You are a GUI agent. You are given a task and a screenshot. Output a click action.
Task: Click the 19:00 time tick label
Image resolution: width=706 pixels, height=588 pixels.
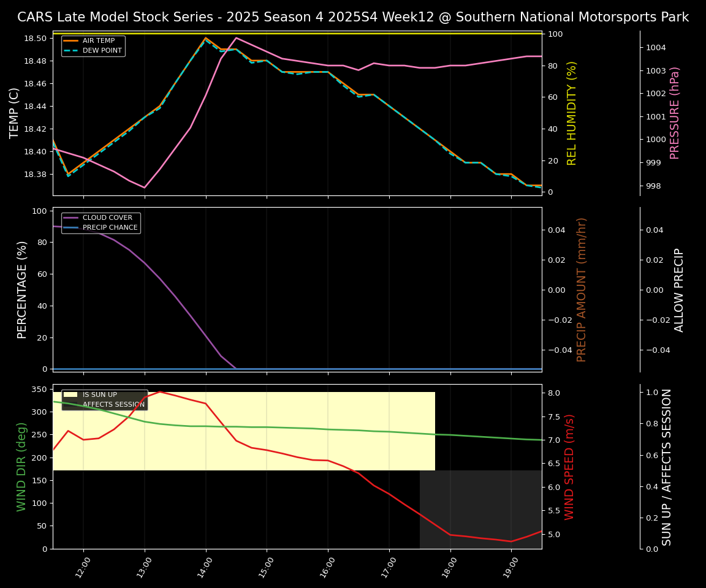509,567
